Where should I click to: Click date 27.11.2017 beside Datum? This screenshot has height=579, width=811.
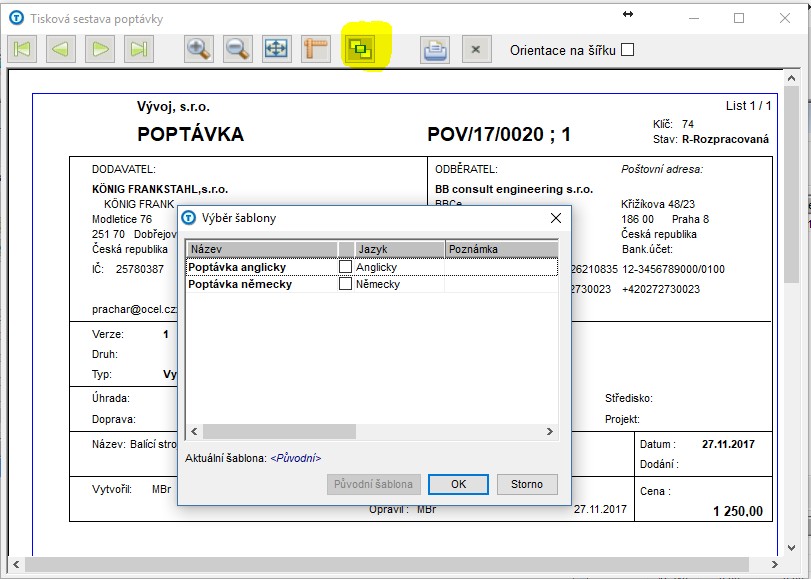[728, 444]
